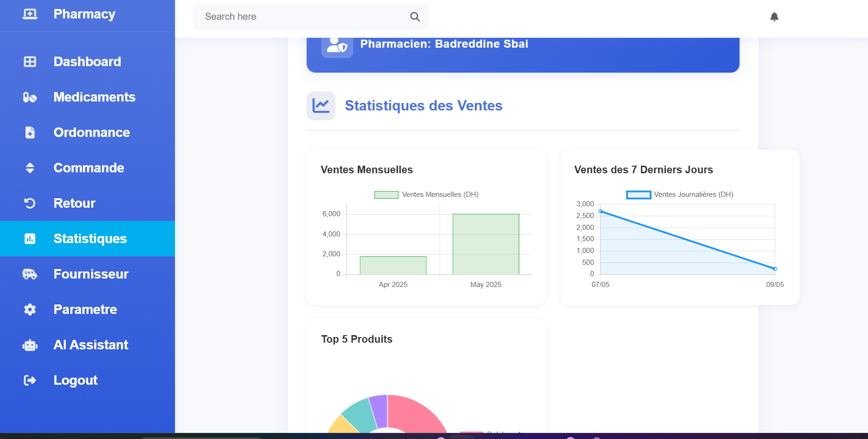Click the Logout link
Image resolution: width=868 pixels, height=439 pixels.
[x=75, y=380]
